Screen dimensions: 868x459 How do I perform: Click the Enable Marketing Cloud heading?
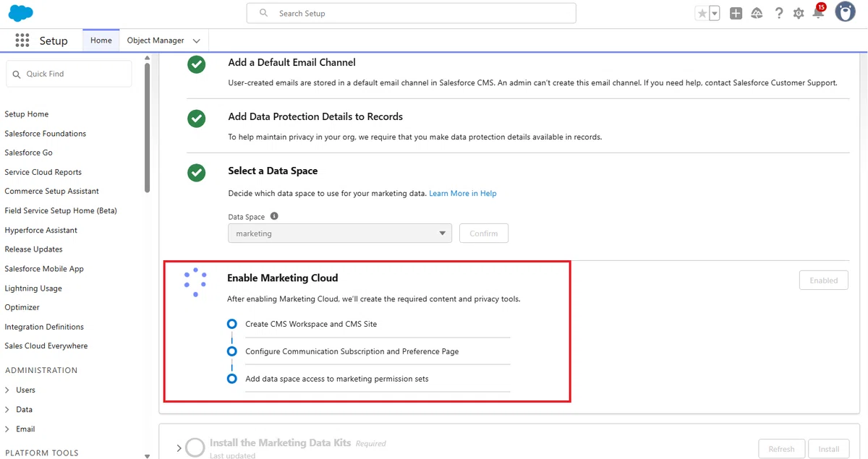(x=283, y=278)
